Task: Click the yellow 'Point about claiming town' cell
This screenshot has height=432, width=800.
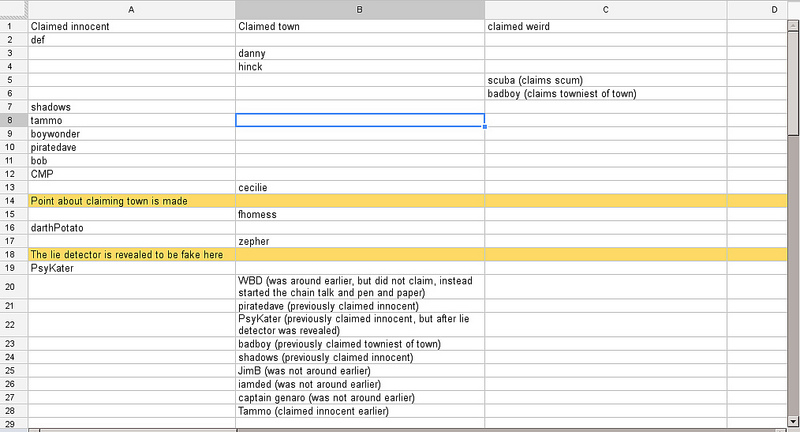Action: click(132, 200)
